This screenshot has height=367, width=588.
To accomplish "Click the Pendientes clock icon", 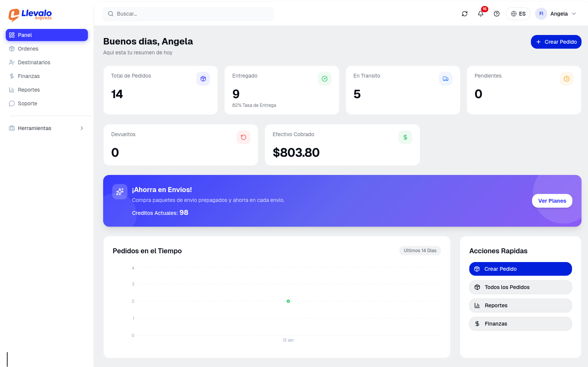I will [x=566, y=79].
